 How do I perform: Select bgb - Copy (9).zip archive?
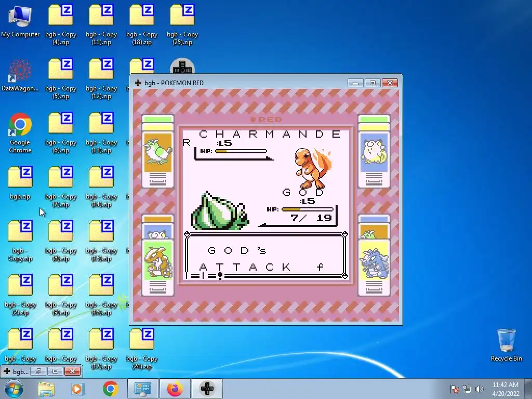tap(61, 295)
